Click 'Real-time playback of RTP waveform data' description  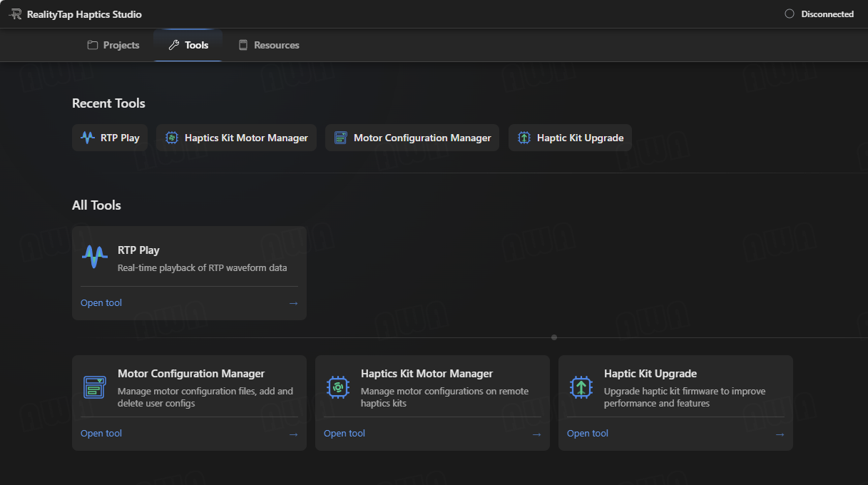click(x=203, y=268)
